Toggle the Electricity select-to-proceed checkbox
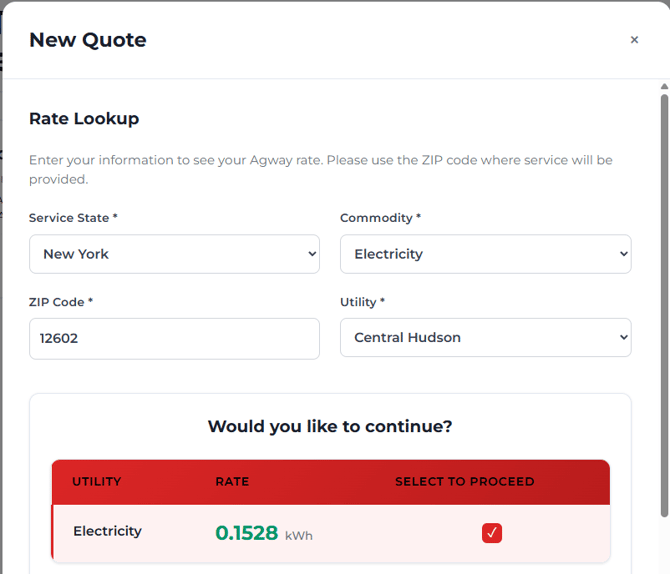The image size is (670, 574). coord(492,533)
